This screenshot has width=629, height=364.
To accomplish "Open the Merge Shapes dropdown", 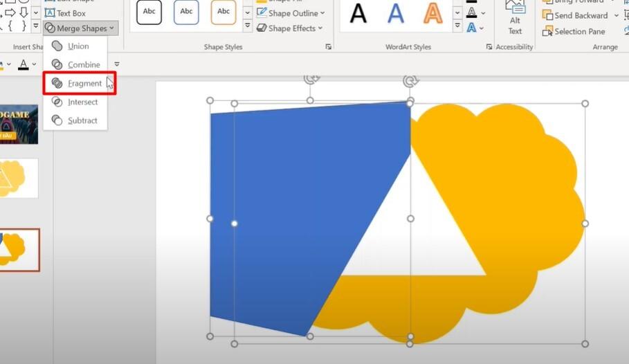I will 81,28.
